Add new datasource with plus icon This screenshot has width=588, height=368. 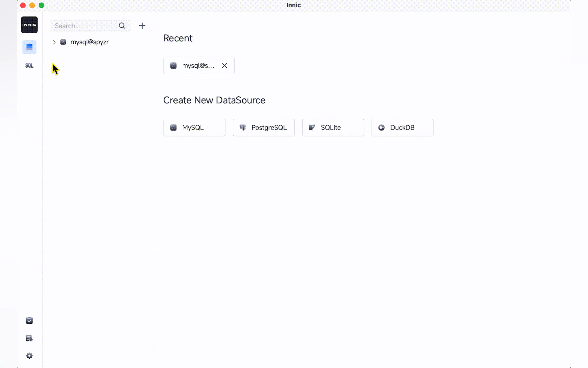pos(142,26)
